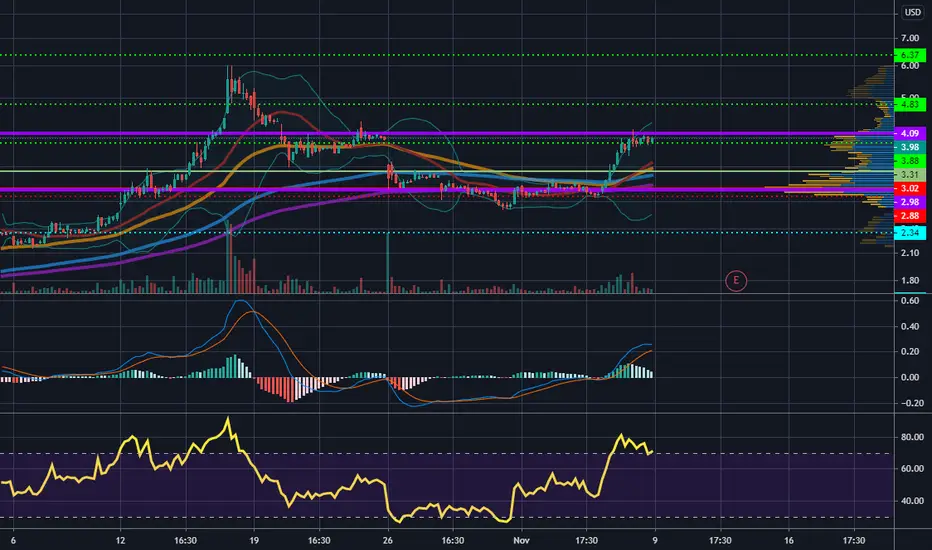Select the red 3.02 price label

910,188
